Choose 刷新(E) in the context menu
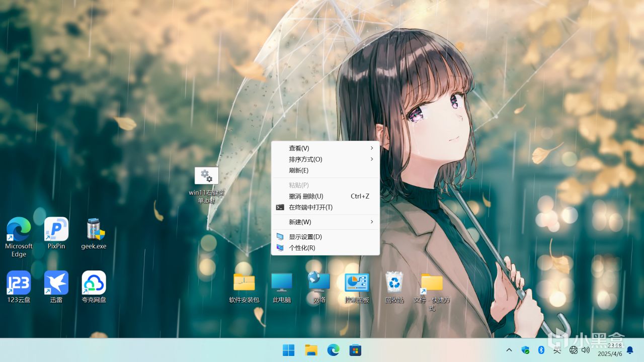Screen dimensions: 644x362 326,170
